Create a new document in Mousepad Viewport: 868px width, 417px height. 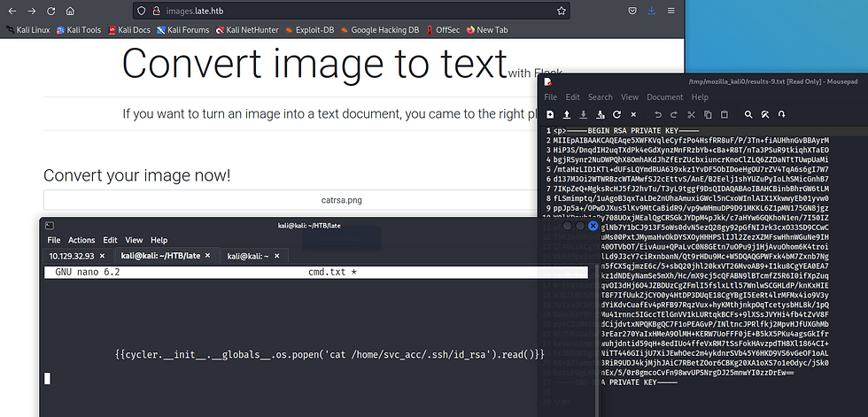coord(550,114)
